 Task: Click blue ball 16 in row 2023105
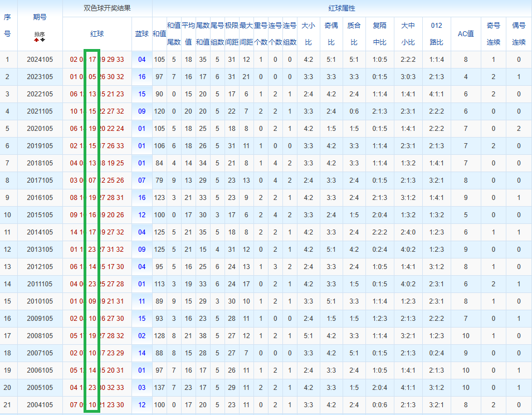click(142, 77)
